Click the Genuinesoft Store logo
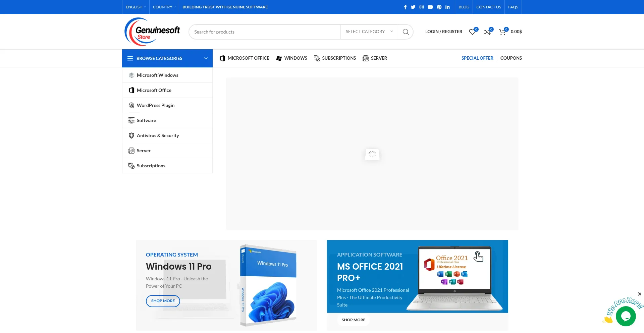The height and width of the screenshot is (333, 644). [152, 32]
